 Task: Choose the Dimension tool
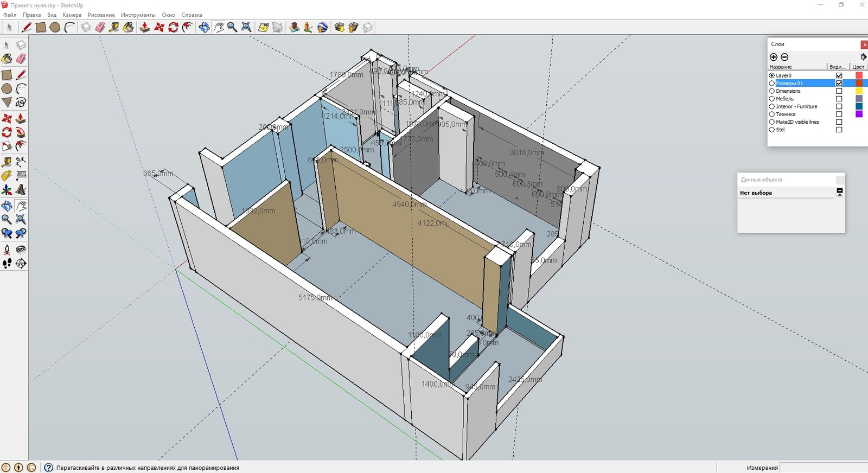click(21, 162)
